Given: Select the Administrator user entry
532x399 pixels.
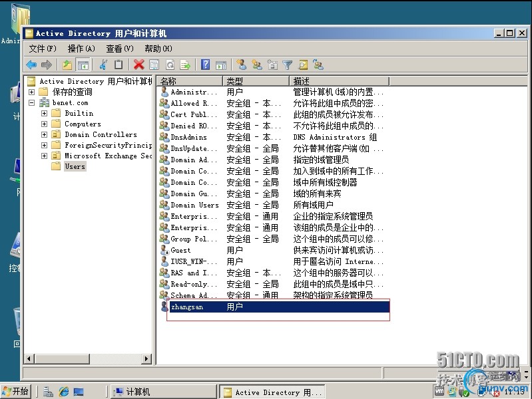Looking at the screenshot, I should [x=193, y=92].
